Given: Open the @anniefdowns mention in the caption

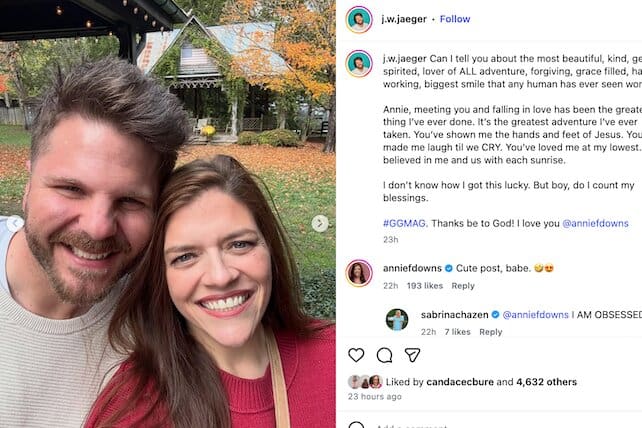Looking at the screenshot, I should coord(598,223).
